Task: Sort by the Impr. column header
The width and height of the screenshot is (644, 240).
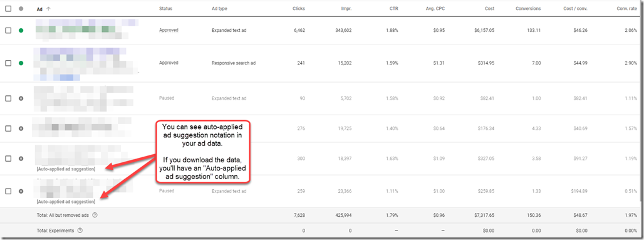Action: pos(346,9)
